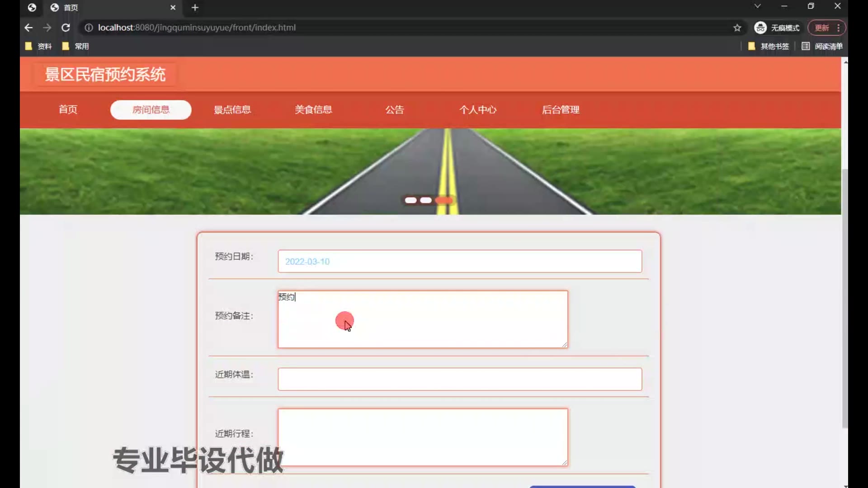Click the page vertical scrollbar
Viewport: 868px width, 488px height.
click(845, 298)
